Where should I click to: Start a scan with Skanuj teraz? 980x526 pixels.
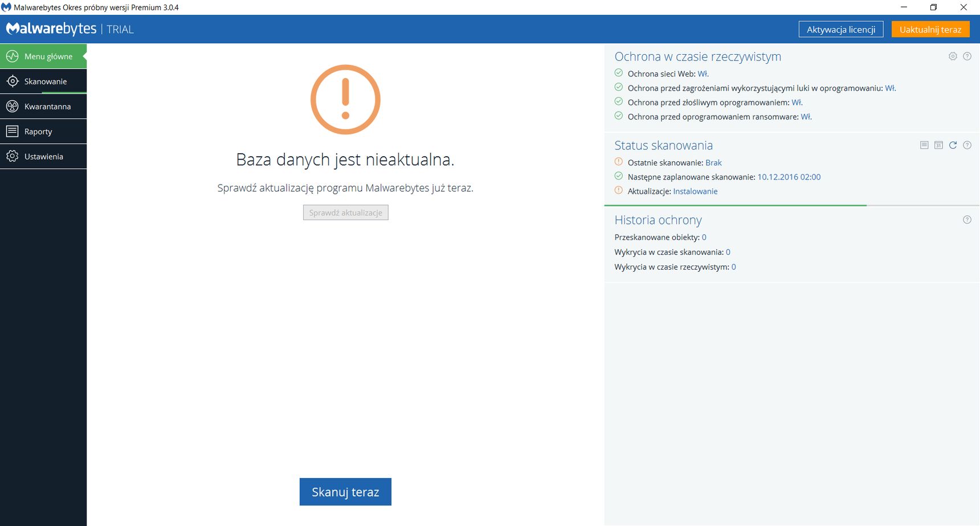coord(345,492)
